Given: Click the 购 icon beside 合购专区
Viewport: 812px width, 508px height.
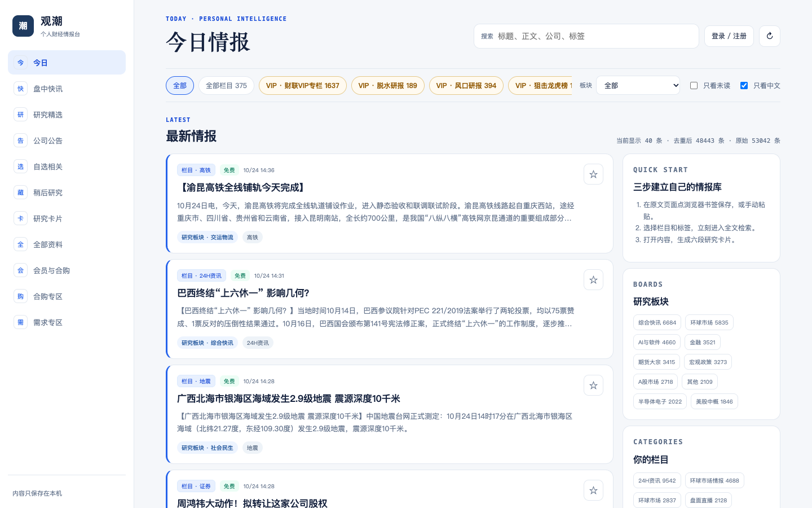Looking at the screenshot, I should pos(20,296).
